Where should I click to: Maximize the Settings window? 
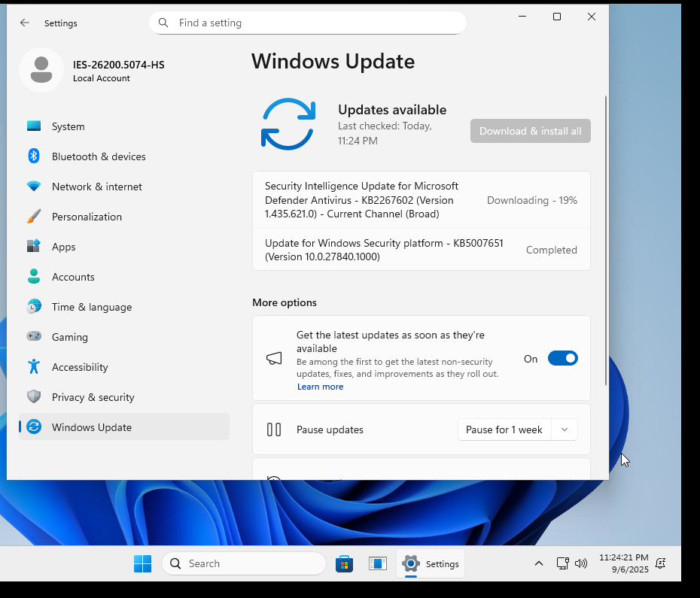click(x=557, y=17)
